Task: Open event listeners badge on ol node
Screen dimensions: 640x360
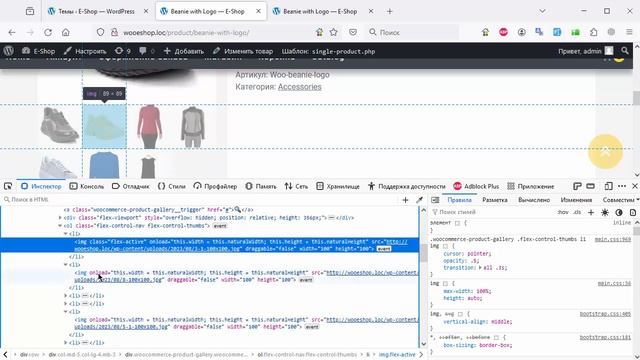Action: click(x=220, y=226)
